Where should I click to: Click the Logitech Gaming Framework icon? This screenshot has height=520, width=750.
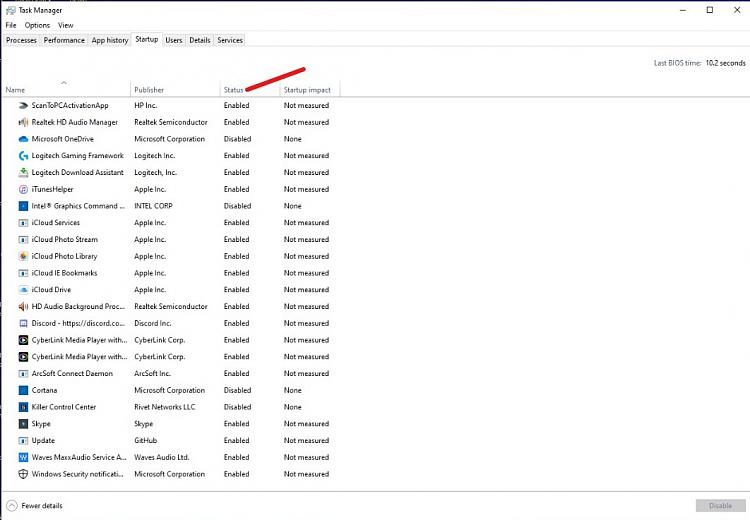click(x=23, y=156)
